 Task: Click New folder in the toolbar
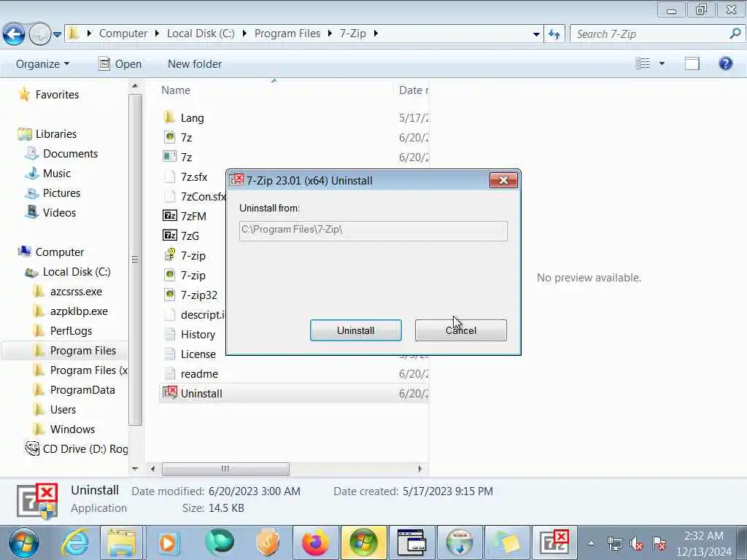(194, 64)
